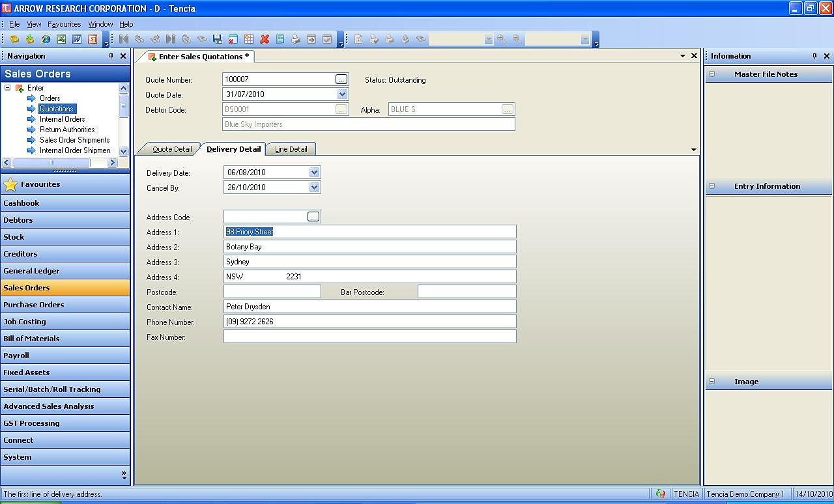Select Return Authorities tree item
Screen dimensions: 834x504
[x=67, y=130]
